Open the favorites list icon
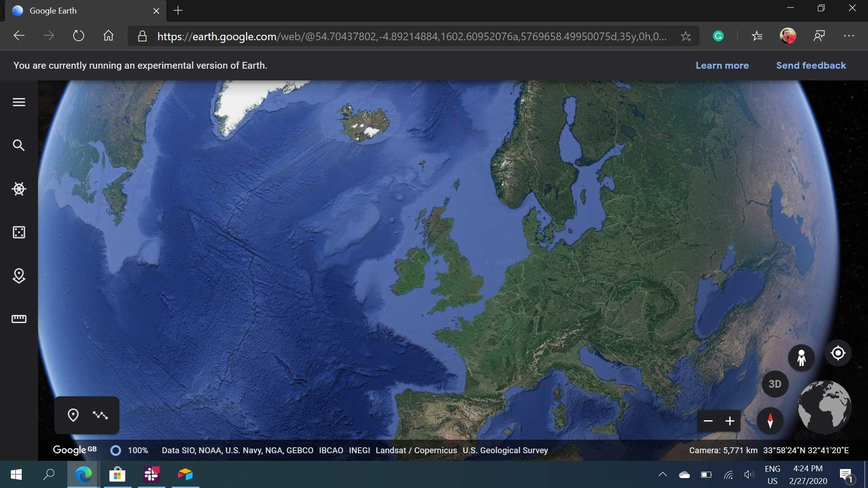This screenshot has width=868, height=488. [x=757, y=36]
